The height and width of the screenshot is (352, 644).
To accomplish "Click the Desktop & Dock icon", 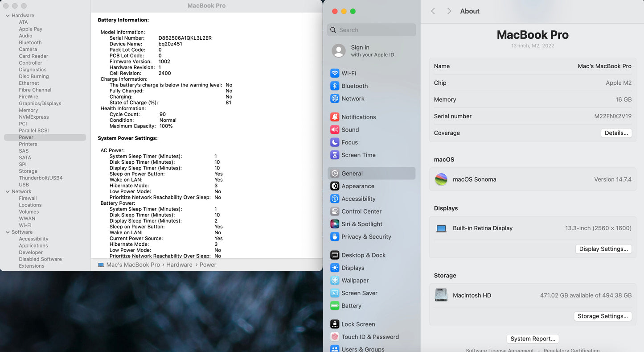I will (335, 255).
